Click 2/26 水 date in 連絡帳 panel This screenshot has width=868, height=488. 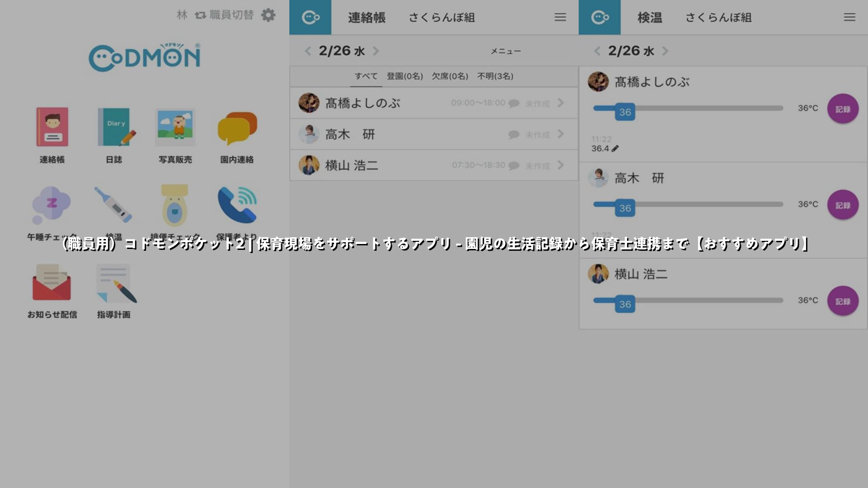click(342, 51)
